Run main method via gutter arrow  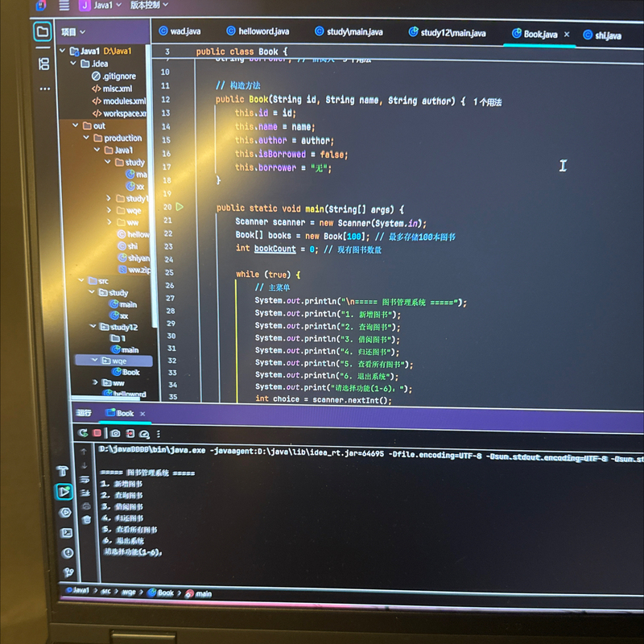coord(180,207)
